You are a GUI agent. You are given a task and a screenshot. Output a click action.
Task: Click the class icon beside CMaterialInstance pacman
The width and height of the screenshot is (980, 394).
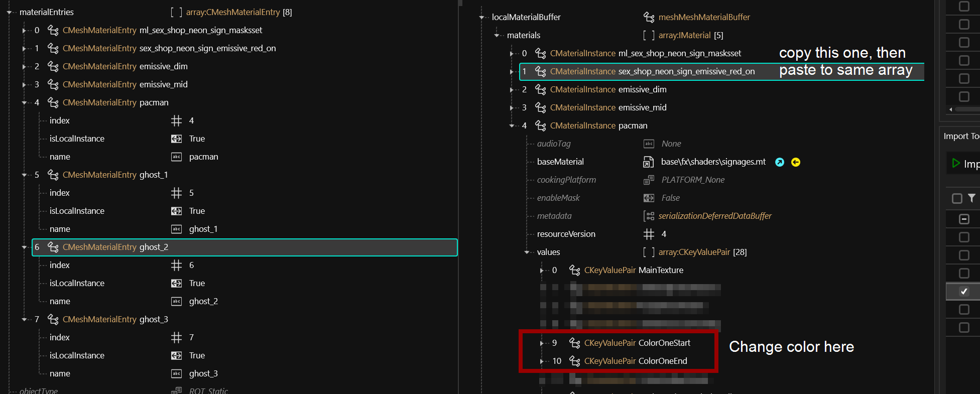pos(540,125)
